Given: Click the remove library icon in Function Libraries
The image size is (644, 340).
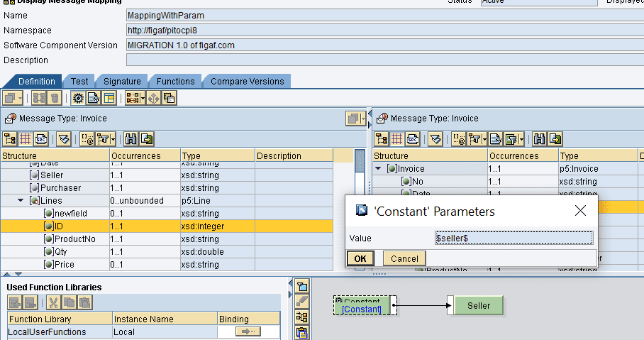Looking at the screenshot, I should click(x=30, y=302).
